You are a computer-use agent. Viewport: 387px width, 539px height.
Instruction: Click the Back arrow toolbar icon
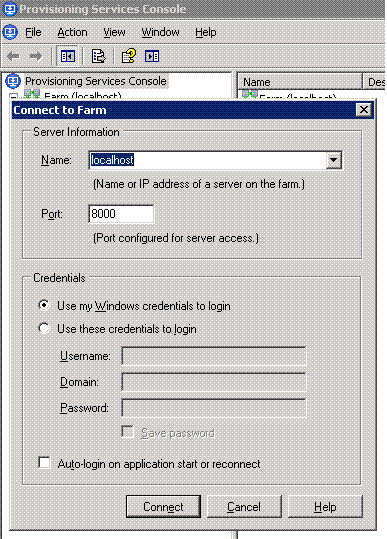coord(13,56)
